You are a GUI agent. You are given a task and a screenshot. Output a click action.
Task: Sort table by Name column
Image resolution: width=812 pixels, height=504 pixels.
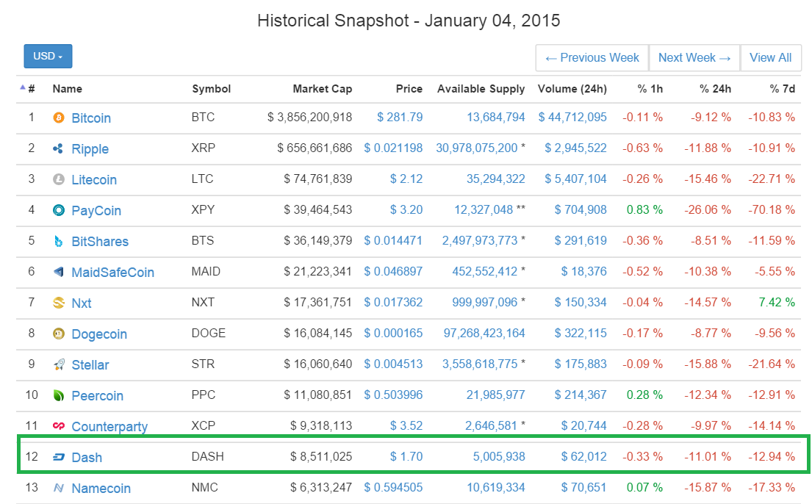(x=68, y=89)
